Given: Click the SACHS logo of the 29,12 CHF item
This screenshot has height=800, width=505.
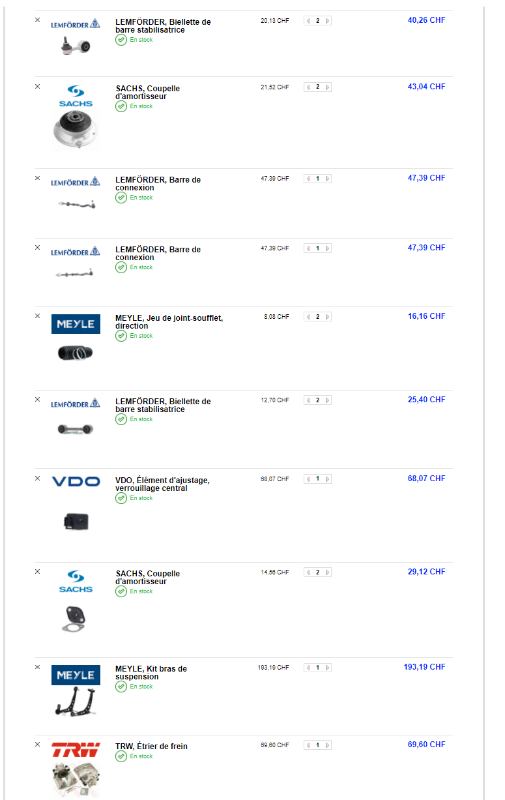Looking at the screenshot, I should [76, 582].
